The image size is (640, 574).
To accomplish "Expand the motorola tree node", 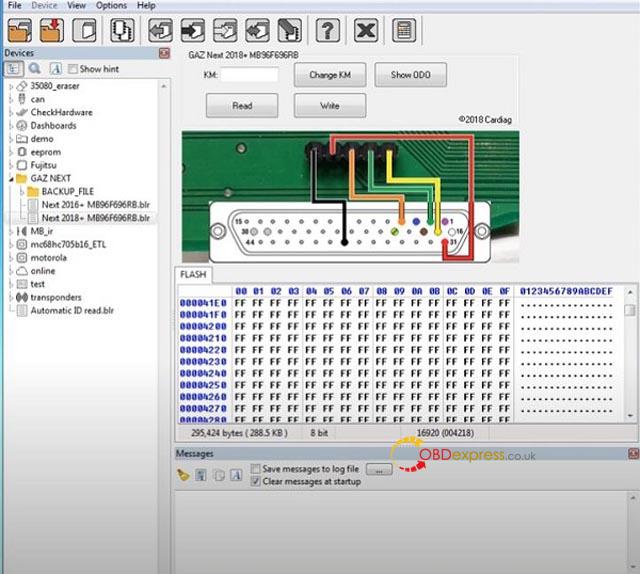I will coord(11,258).
